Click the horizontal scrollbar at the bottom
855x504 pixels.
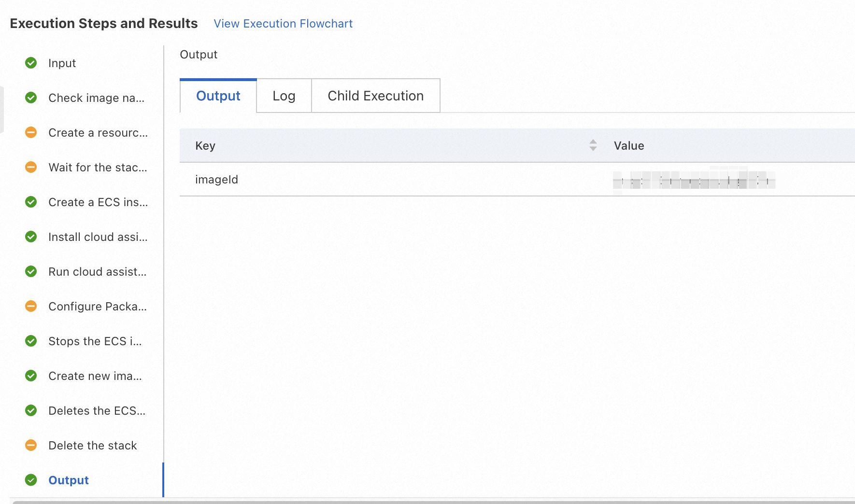[433, 502]
